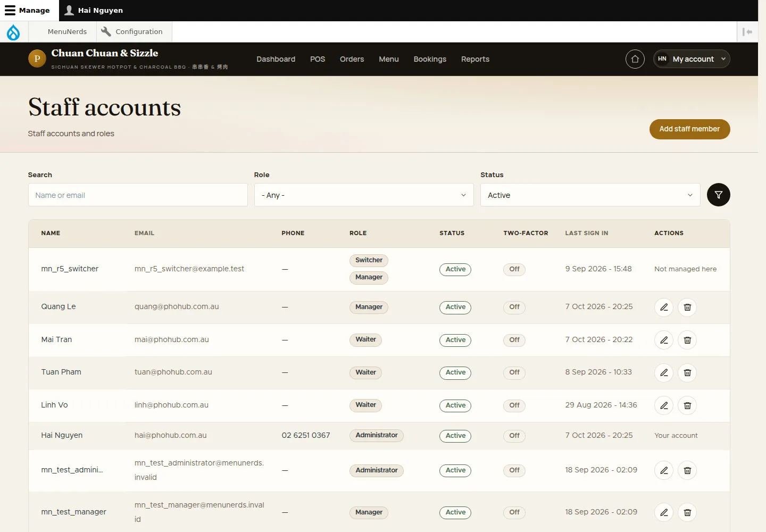
Task: Edit the mn_test_administrator account
Action: click(x=664, y=470)
